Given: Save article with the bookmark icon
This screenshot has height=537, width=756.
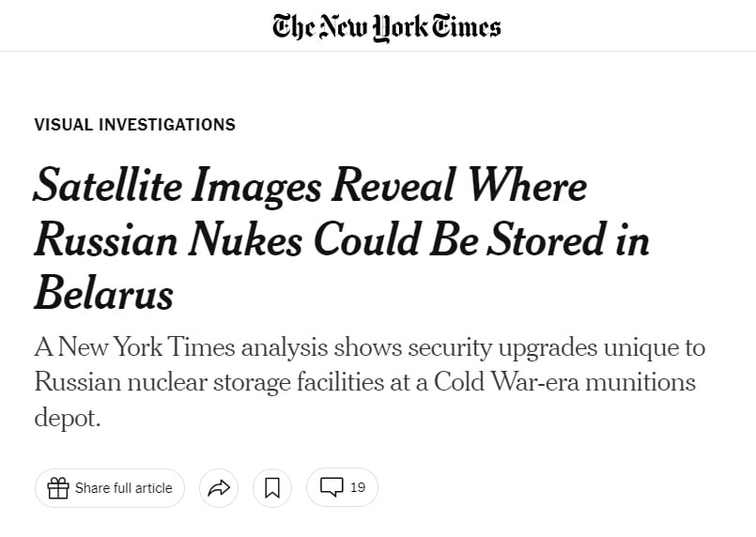Looking at the screenshot, I should 272,488.
